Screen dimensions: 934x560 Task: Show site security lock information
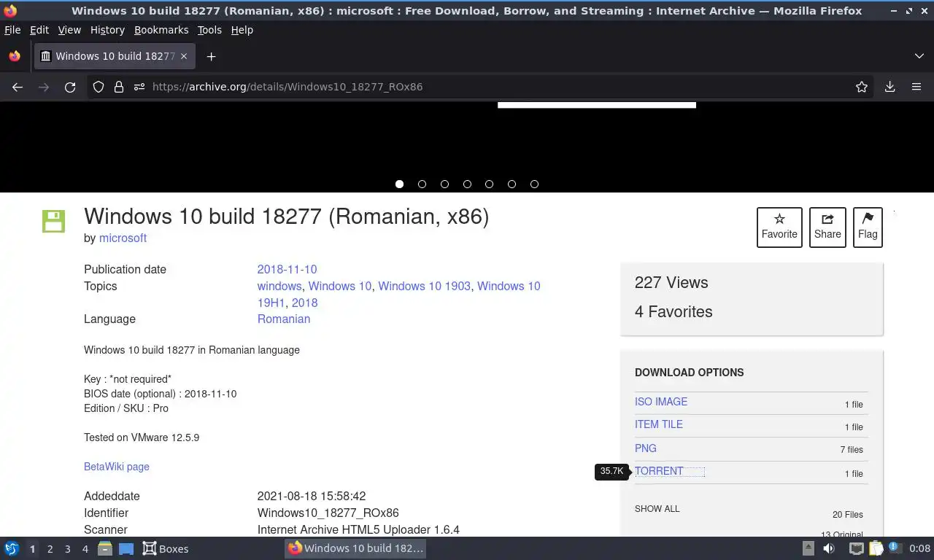119,87
